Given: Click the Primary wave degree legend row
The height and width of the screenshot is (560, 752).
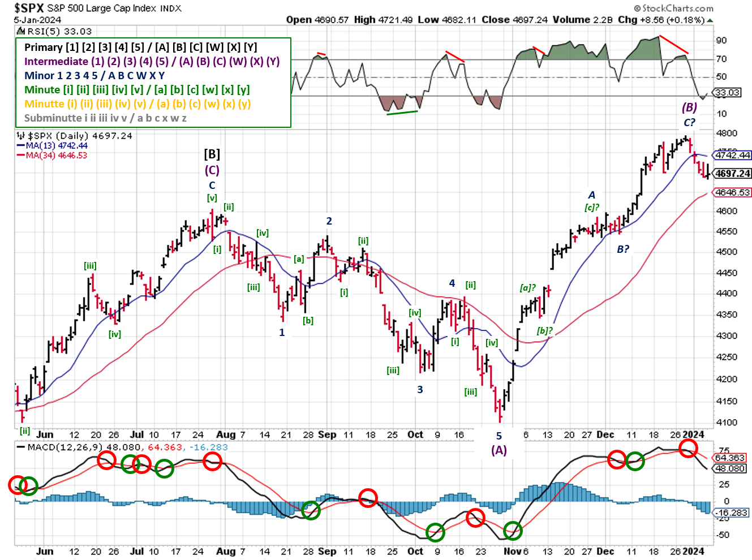Looking at the screenshot, I should click(x=141, y=48).
